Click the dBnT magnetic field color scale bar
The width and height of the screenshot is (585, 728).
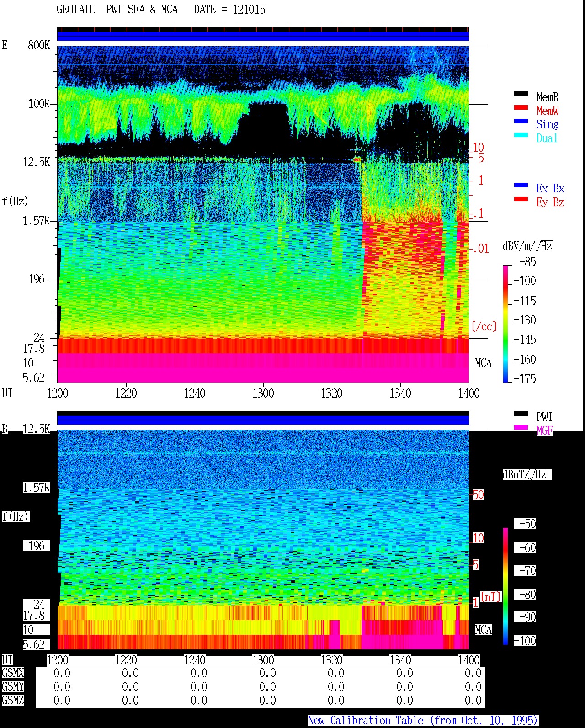pyautogui.click(x=505, y=586)
